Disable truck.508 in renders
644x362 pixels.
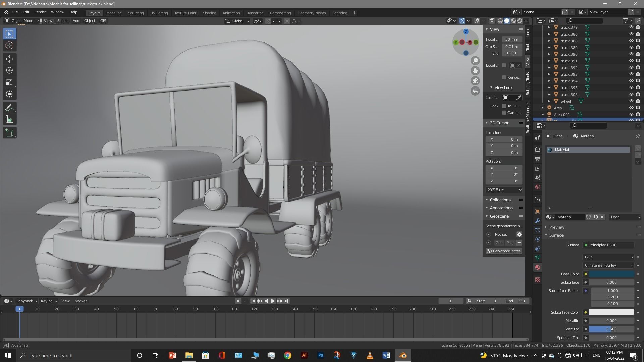(638, 95)
